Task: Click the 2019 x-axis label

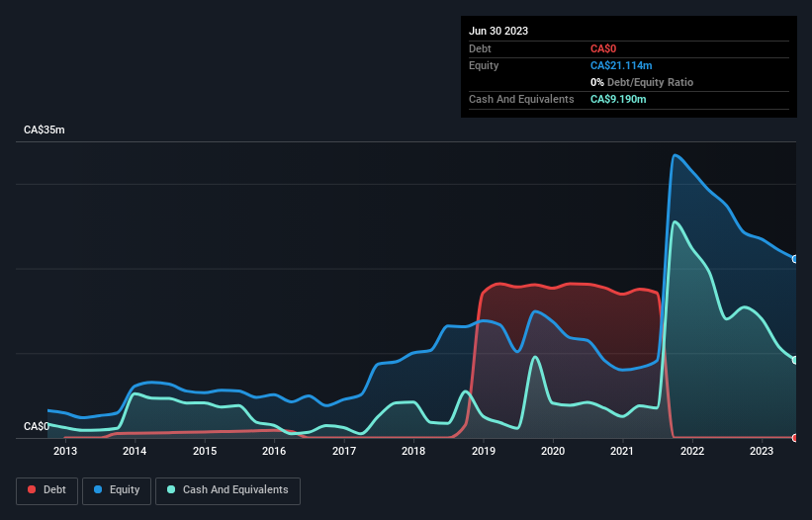Action: (x=484, y=451)
